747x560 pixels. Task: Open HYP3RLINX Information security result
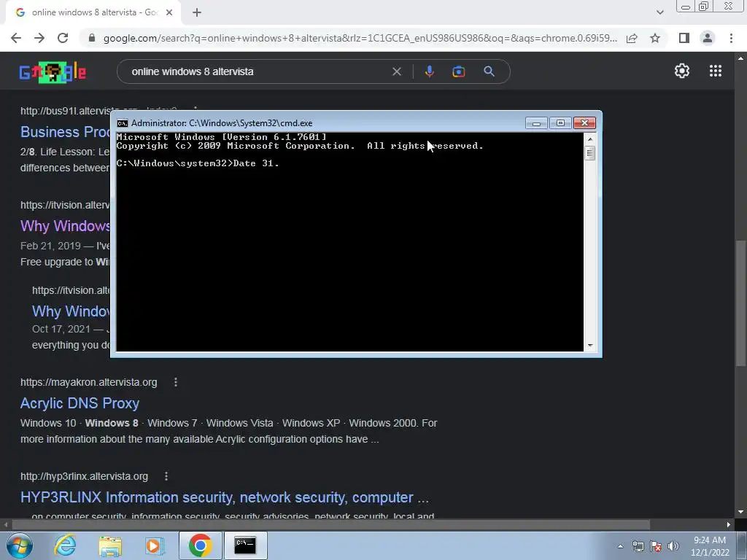point(225,497)
